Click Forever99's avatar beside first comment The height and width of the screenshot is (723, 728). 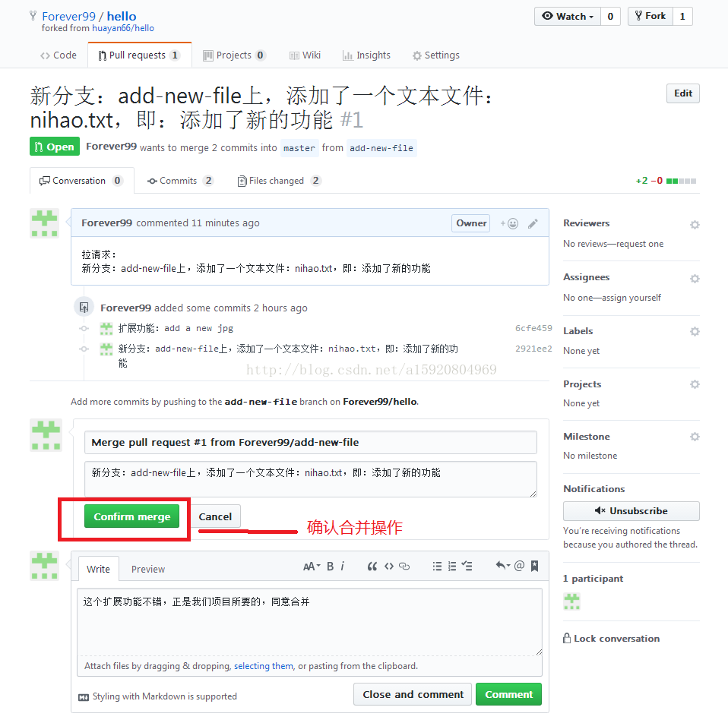point(45,223)
